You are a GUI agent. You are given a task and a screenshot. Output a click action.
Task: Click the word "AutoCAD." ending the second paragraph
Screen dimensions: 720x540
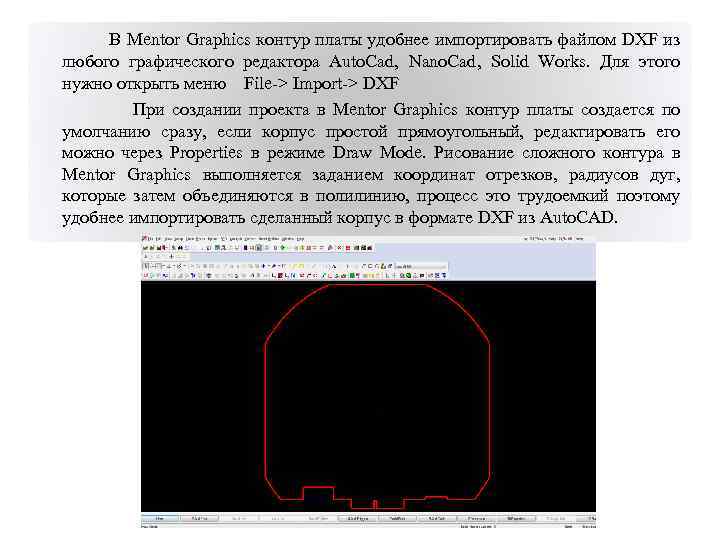coord(578,217)
